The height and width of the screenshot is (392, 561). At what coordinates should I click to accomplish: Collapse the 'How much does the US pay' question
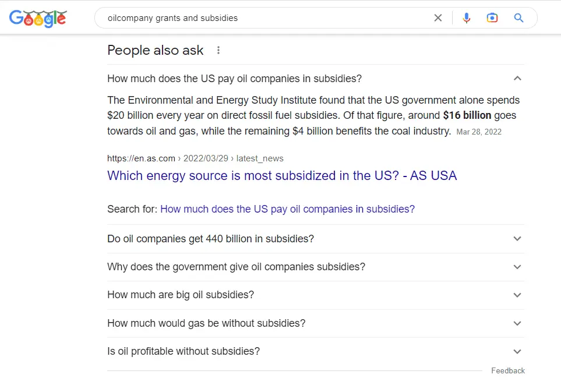[234, 79]
